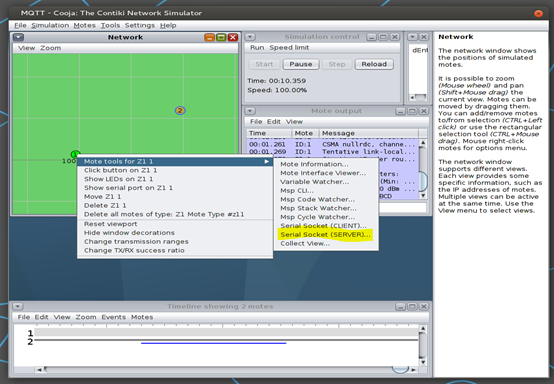Open Simulation control window menu arrow

250,37
